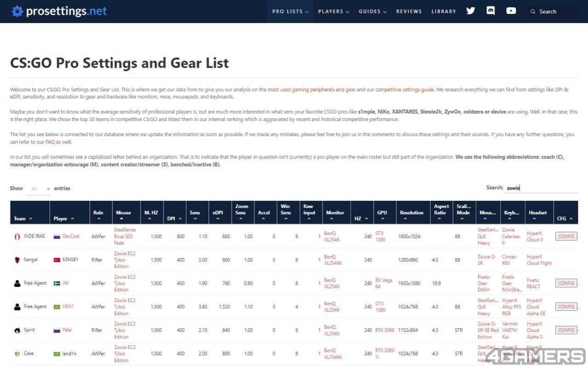Click the page title CS:GO Pro Settings and Gear List
This screenshot has height=366, width=588.
coord(119,63)
